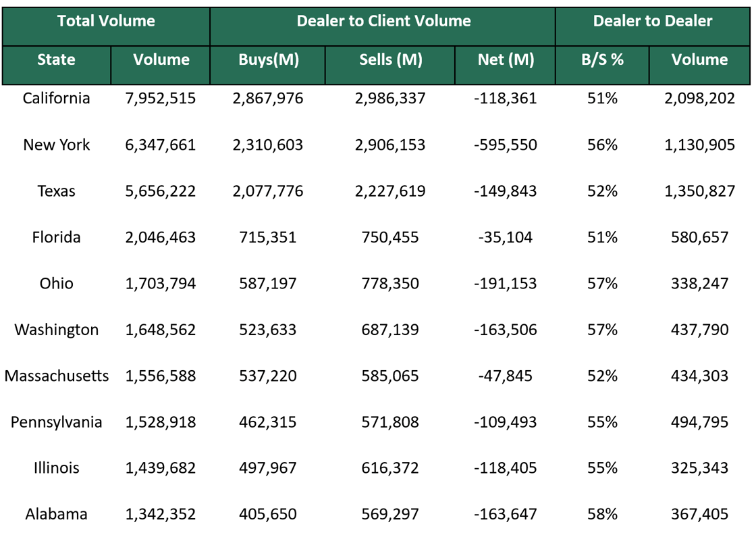This screenshot has width=756, height=535.
Task: Click Ohio dealer volume 338,247
Action: point(699,283)
